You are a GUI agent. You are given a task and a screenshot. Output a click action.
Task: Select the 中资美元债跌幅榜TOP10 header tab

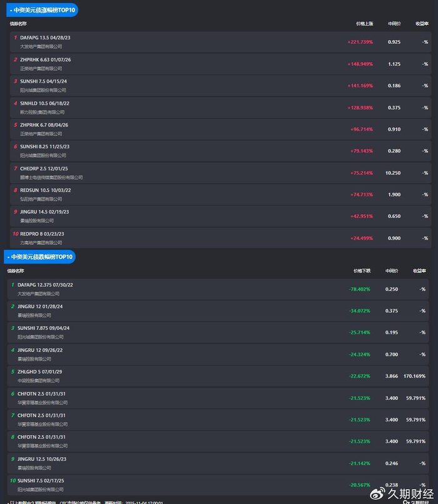pyautogui.click(x=41, y=257)
